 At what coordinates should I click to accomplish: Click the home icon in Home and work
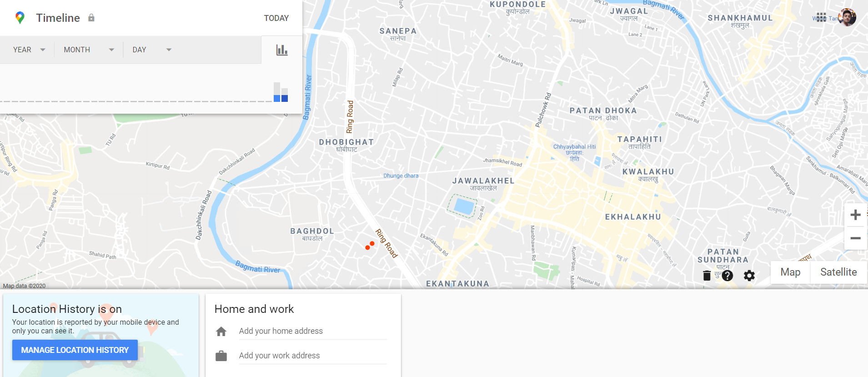(x=221, y=332)
